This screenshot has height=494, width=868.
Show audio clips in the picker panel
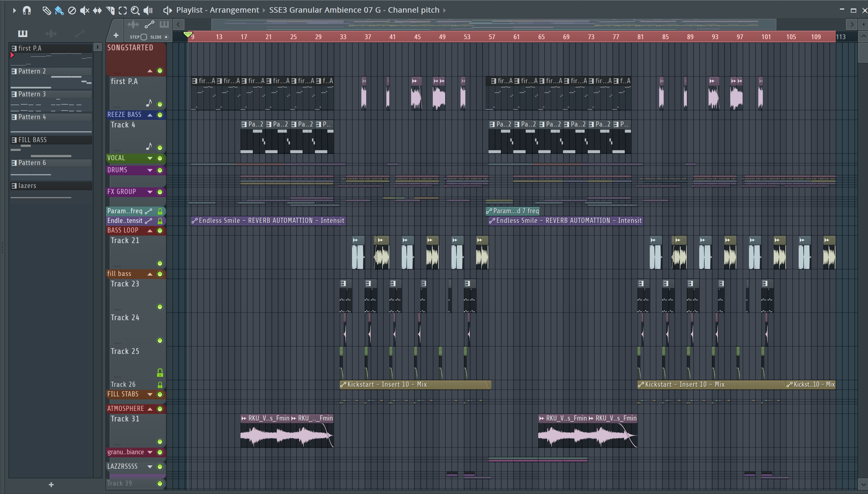(x=51, y=33)
